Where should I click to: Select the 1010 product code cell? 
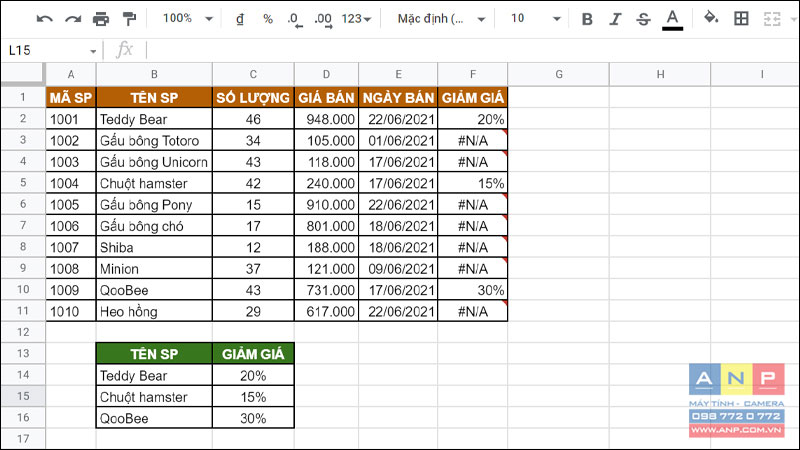[71, 311]
